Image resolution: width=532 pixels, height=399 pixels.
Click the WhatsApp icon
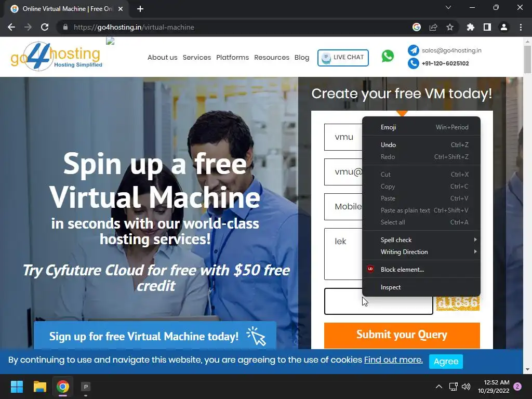point(388,56)
